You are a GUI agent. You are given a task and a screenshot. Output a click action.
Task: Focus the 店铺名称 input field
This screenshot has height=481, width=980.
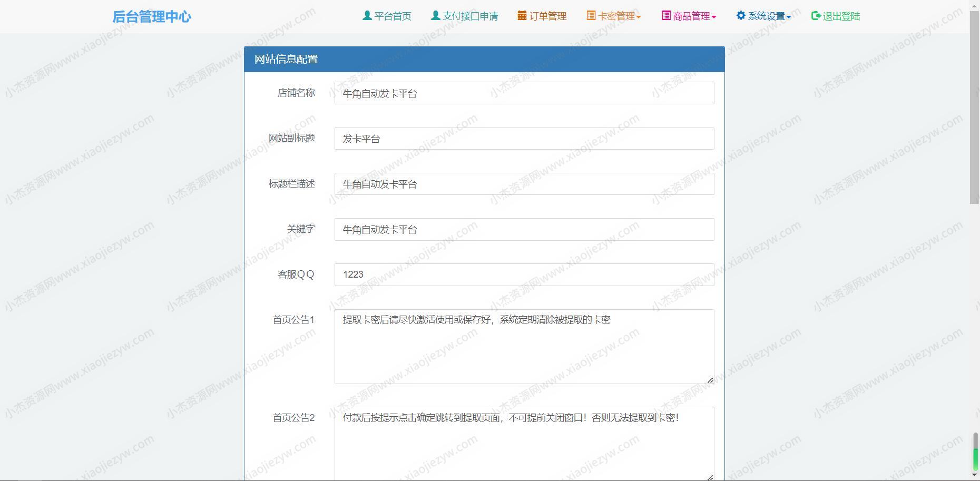point(524,93)
